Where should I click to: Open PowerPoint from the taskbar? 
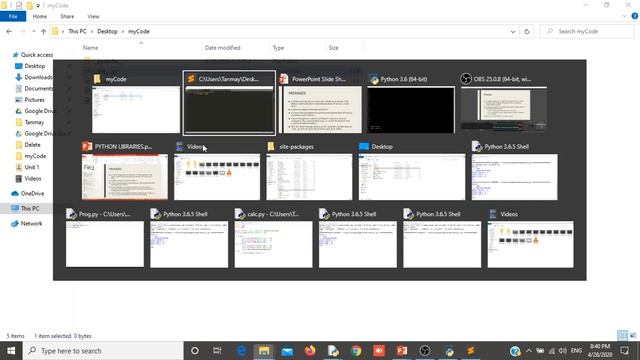pyautogui.click(x=402, y=351)
